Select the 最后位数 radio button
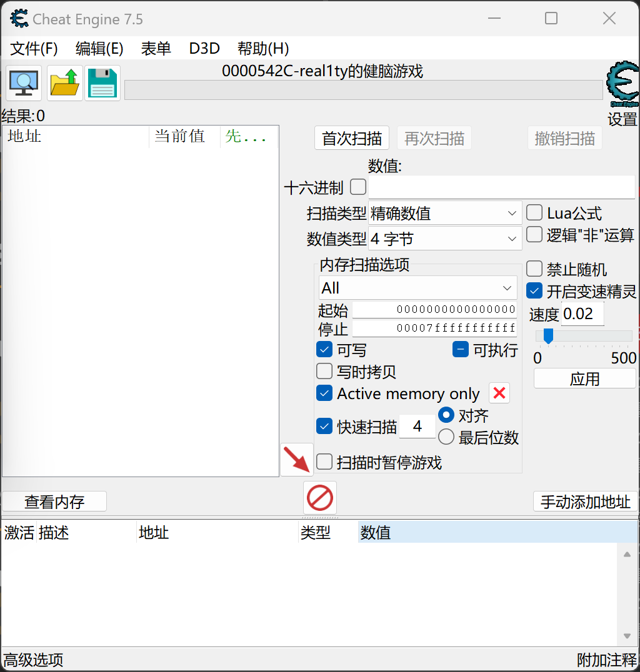The height and width of the screenshot is (672, 640). coord(446,437)
